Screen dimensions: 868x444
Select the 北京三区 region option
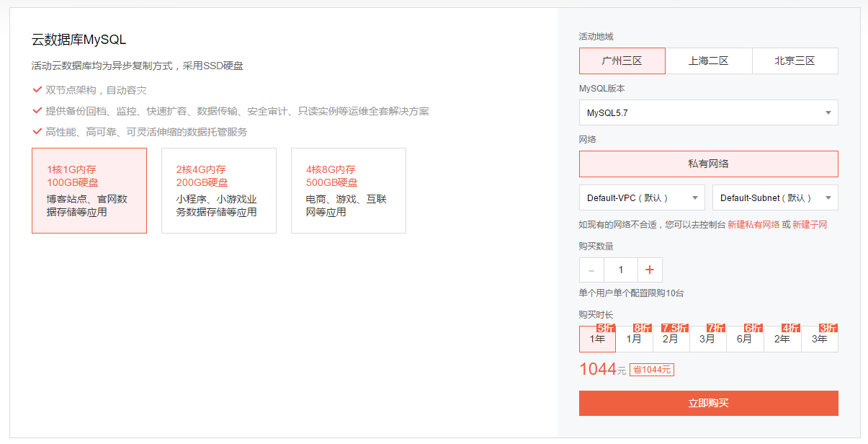tap(795, 61)
